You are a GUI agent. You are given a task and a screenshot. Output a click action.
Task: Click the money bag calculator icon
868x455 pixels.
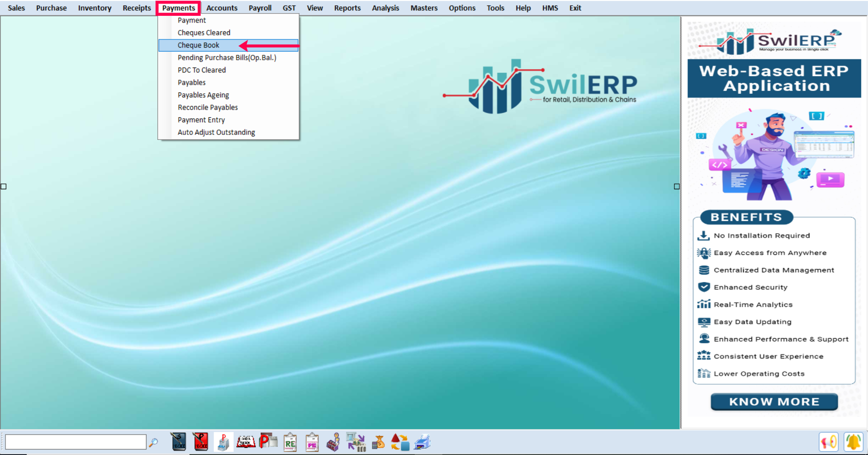pos(378,442)
